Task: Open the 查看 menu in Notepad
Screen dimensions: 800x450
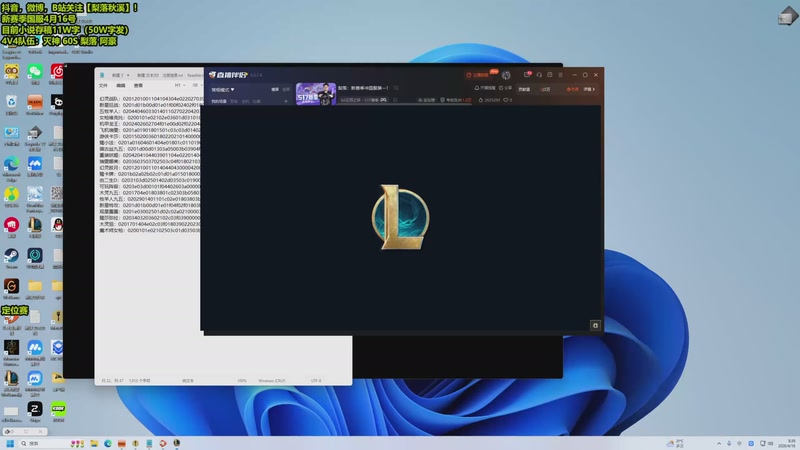Action: click(138, 85)
